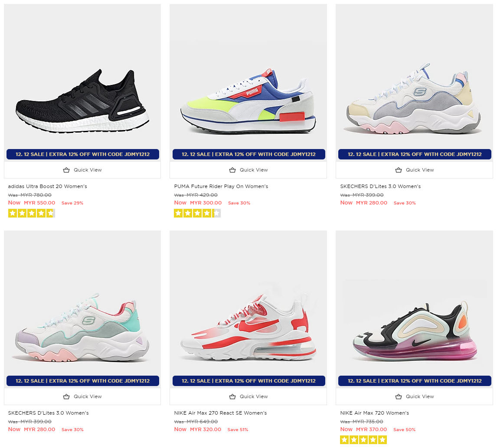
Task: Click basket icon under grey SKECHERS D'Lites
Action: [399, 170]
